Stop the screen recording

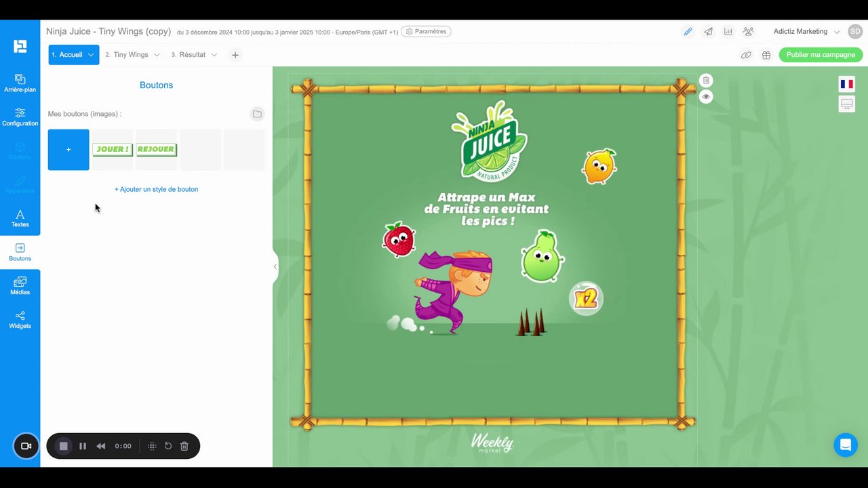coord(64,446)
